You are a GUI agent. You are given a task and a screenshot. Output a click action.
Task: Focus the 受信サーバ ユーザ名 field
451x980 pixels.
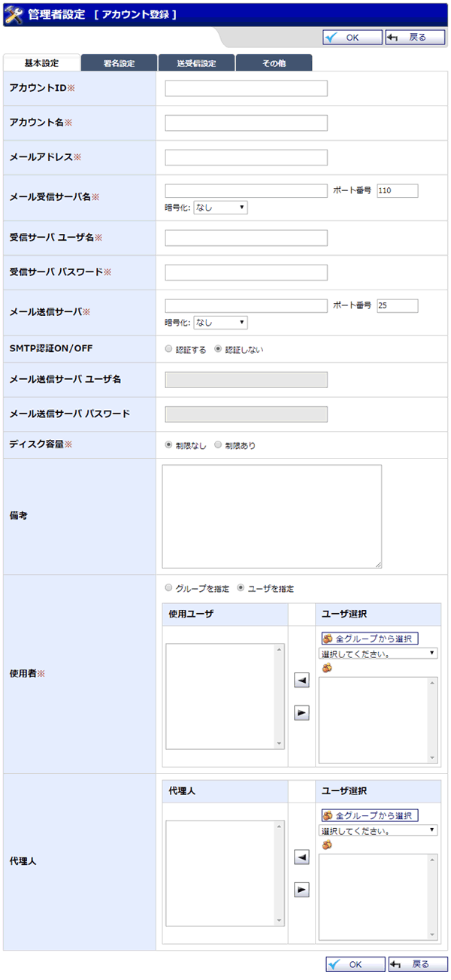tap(246, 238)
